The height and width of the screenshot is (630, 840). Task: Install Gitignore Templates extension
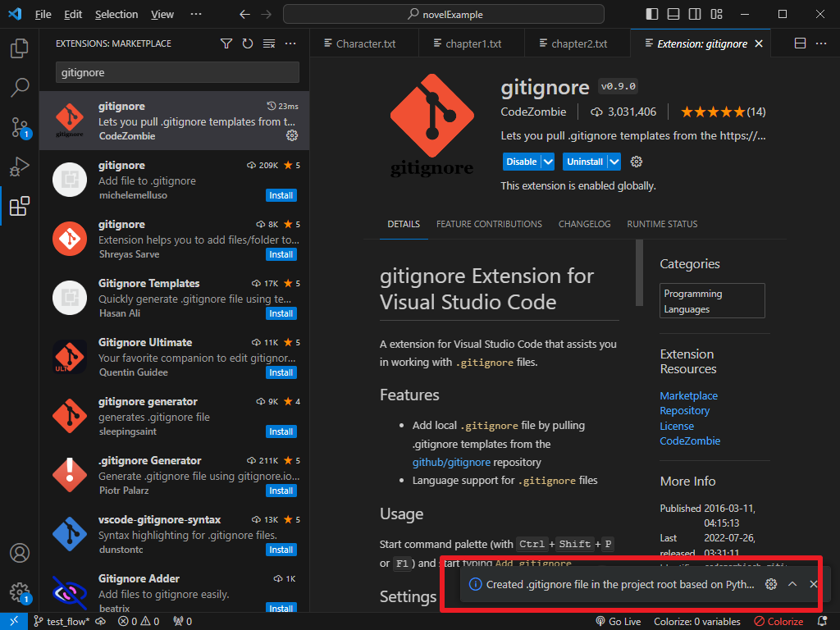(281, 313)
